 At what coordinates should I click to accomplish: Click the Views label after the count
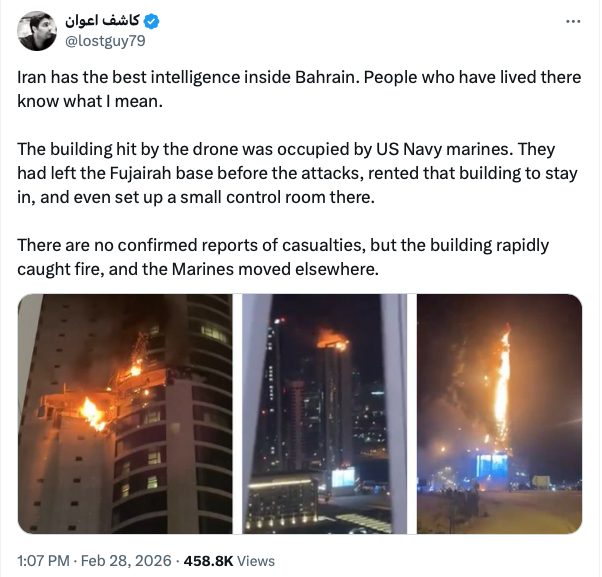[x=256, y=561]
